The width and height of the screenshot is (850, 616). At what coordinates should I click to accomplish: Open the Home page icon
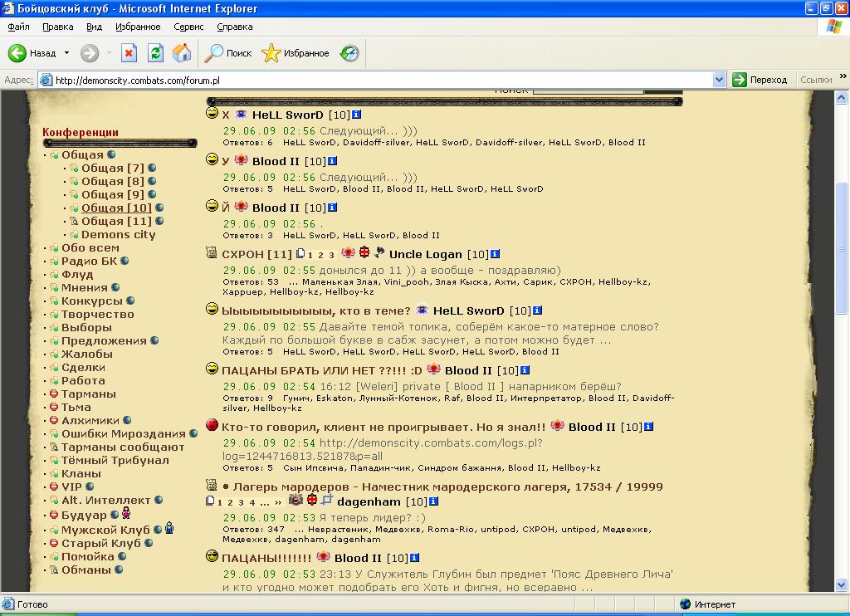[x=182, y=53]
